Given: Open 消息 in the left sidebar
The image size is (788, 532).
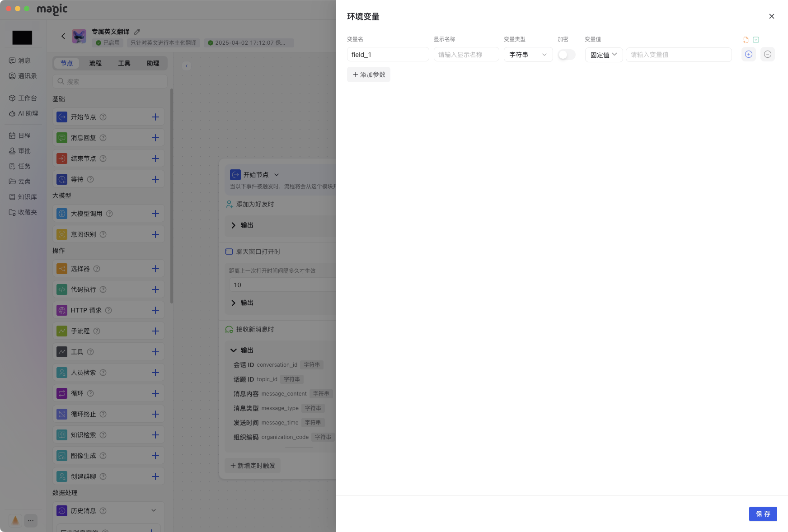Looking at the screenshot, I should pos(20,61).
